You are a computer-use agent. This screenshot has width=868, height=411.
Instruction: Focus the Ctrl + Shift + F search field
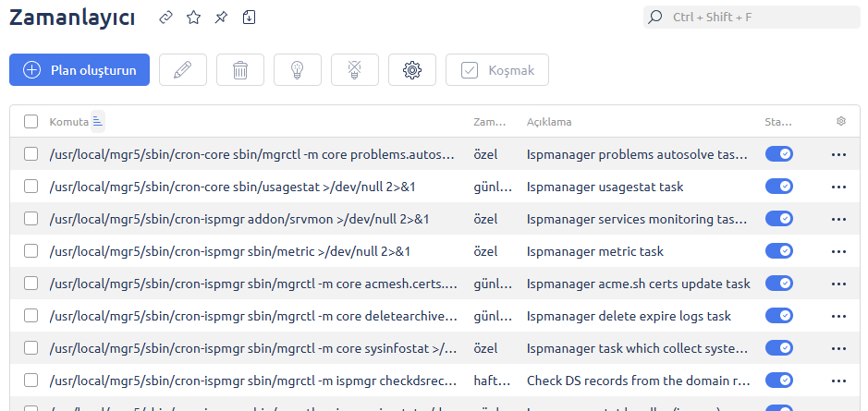tap(752, 18)
